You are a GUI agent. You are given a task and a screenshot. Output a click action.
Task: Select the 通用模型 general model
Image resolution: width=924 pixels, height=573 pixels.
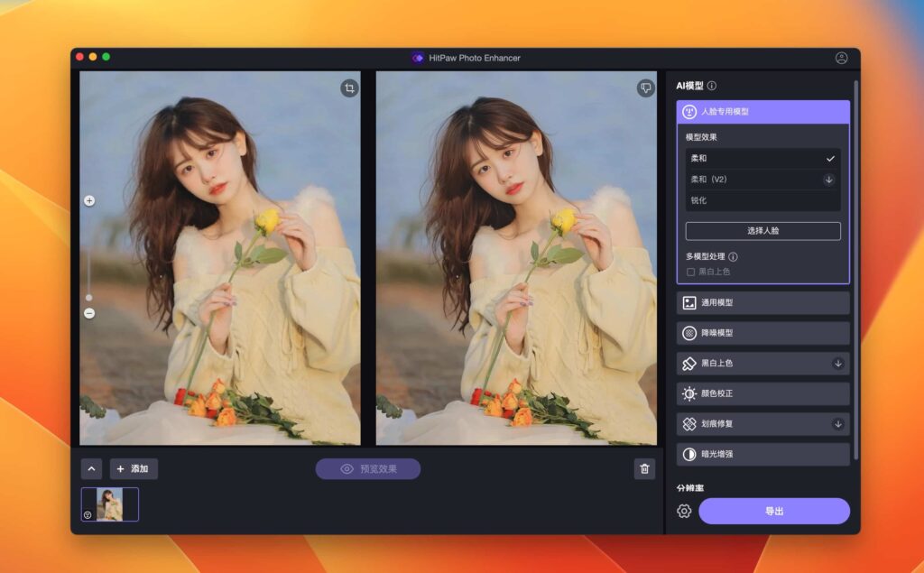(762, 302)
